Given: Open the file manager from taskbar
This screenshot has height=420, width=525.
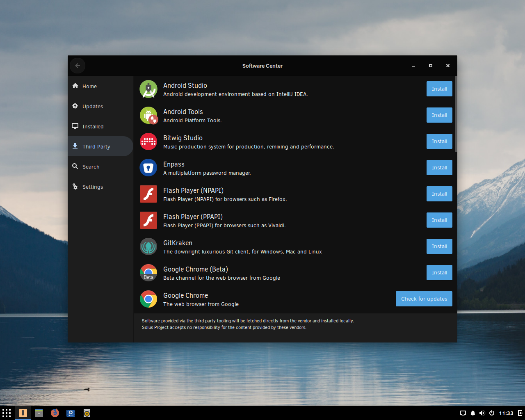Looking at the screenshot, I should pos(39,413).
